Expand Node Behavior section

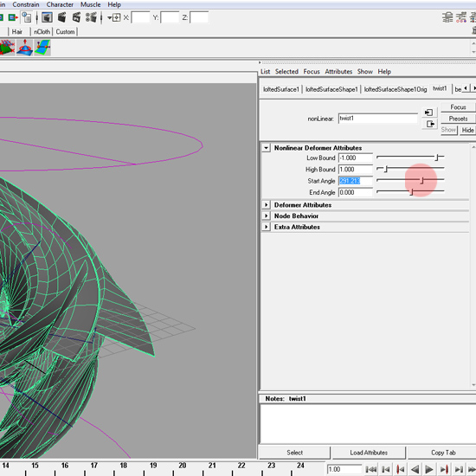tap(267, 215)
